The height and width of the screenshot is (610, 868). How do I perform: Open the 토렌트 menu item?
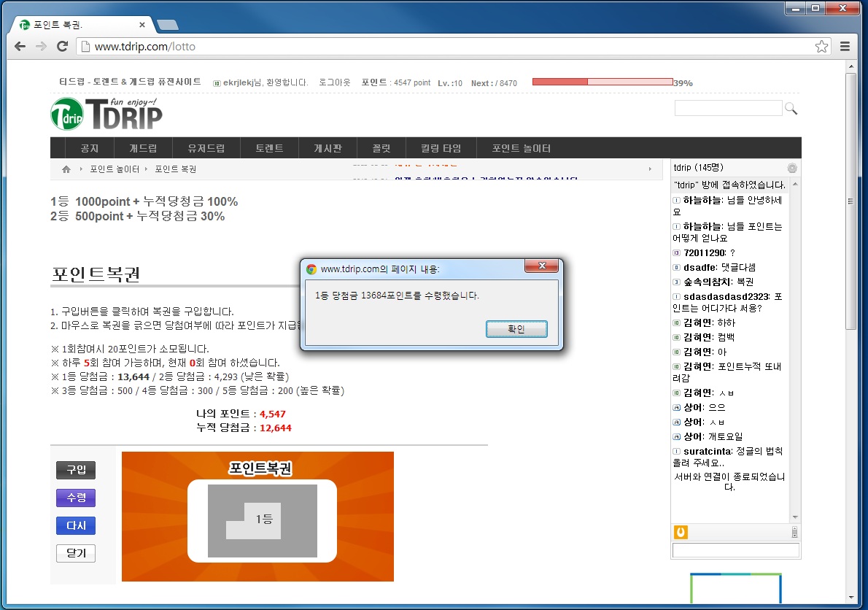pyautogui.click(x=269, y=147)
